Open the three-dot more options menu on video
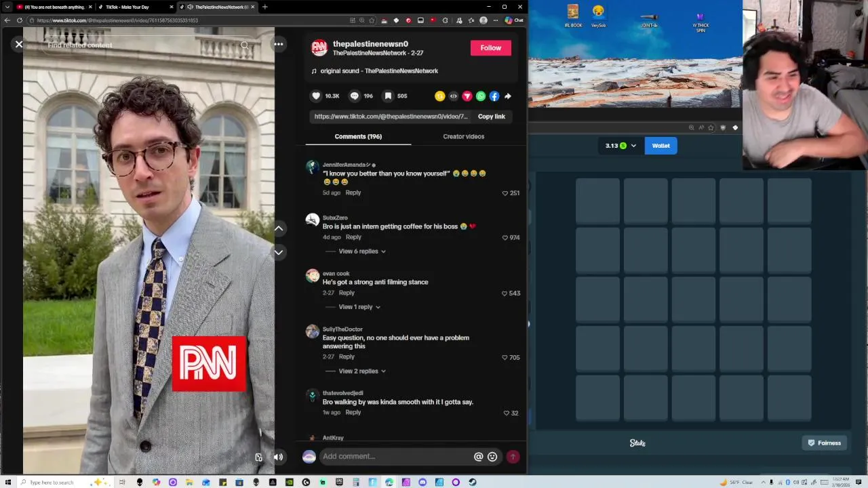 click(279, 44)
